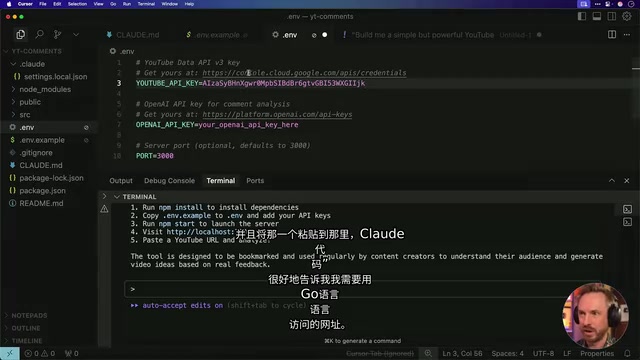Change end of line sequence LF

pos(567,353)
